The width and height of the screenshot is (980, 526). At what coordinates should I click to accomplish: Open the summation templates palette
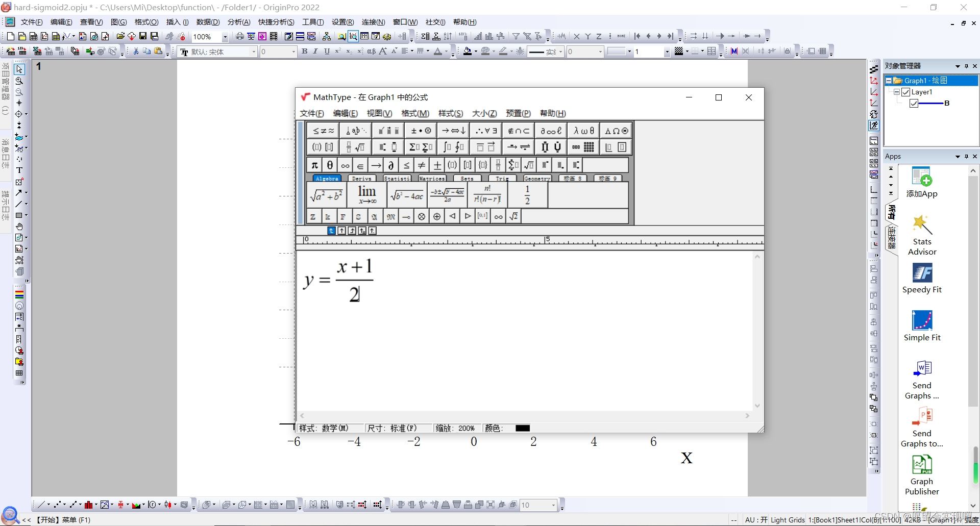(x=421, y=147)
